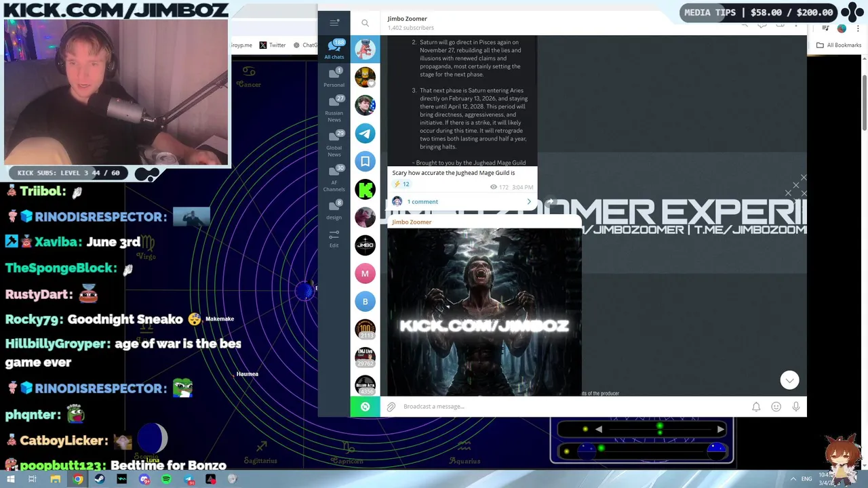
Task: Open All Bookmarks folder in Chrome
Action: [x=839, y=45]
